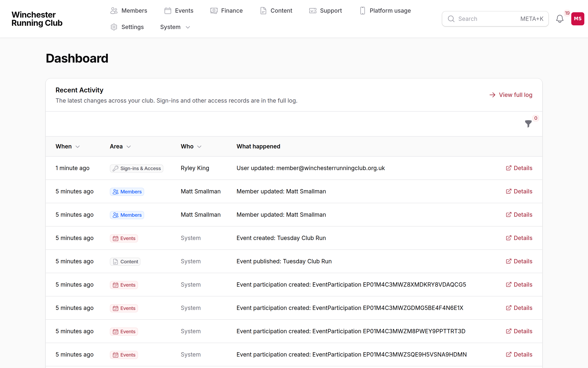The width and height of the screenshot is (588, 368).
Task: Open the Members menu item
Action: pos(129,11)
